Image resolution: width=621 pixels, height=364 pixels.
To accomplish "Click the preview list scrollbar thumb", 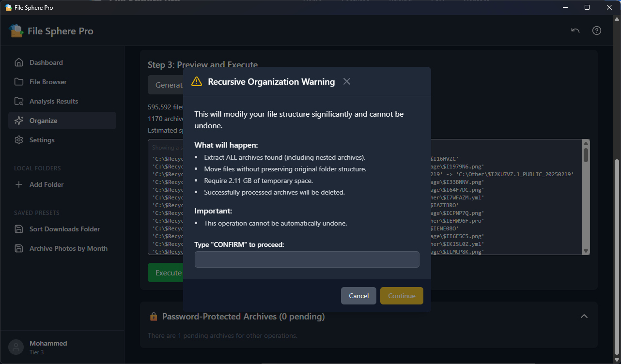I will pyautogui.click(x=586, y=155).
